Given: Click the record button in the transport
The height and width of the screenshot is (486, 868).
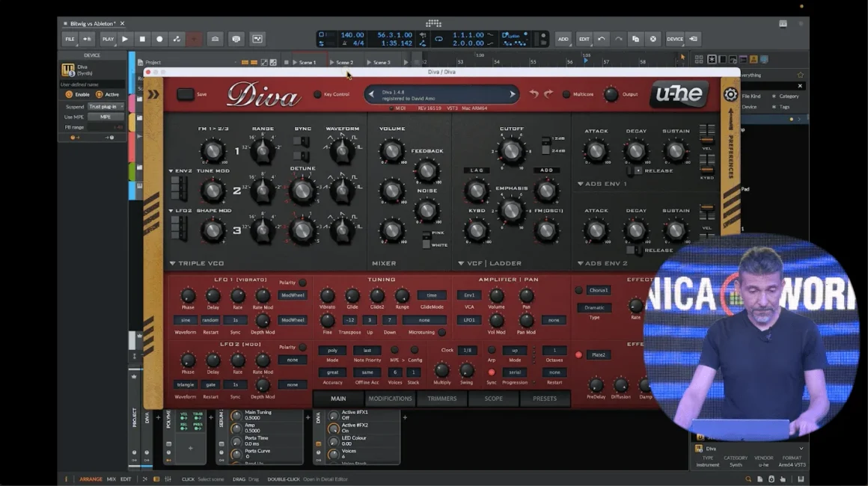Looking at the screenshot, I should (158, 37).
